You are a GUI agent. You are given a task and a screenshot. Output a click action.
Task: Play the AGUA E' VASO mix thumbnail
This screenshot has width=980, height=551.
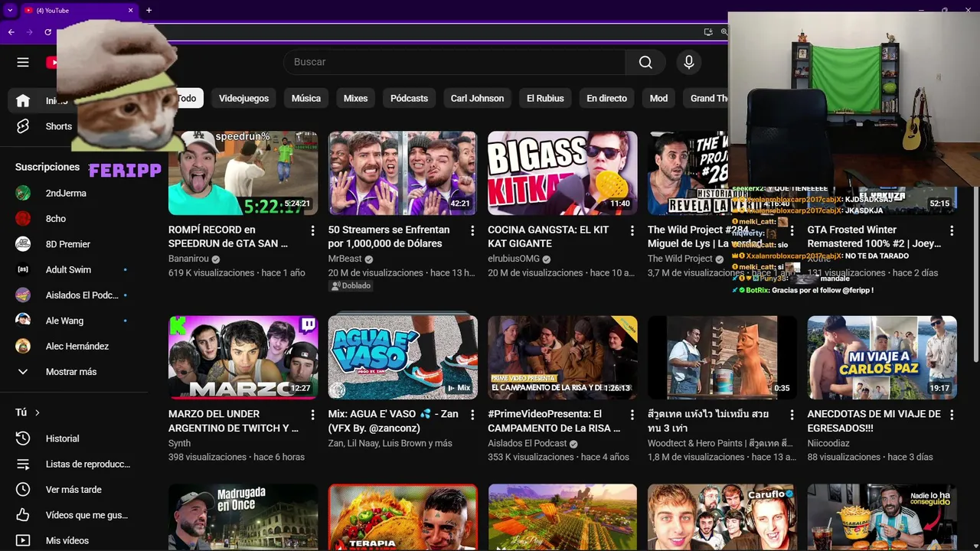(x=403, y=357)
